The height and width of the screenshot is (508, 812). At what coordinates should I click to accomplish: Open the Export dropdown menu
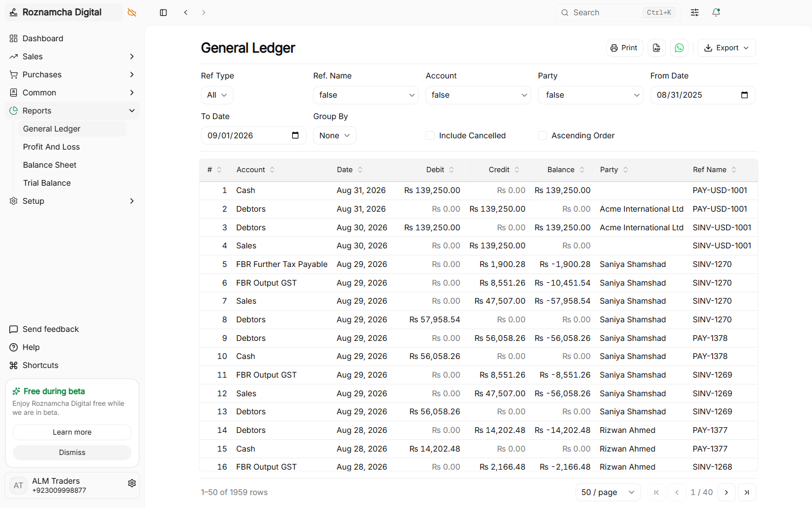click(727, 48)
